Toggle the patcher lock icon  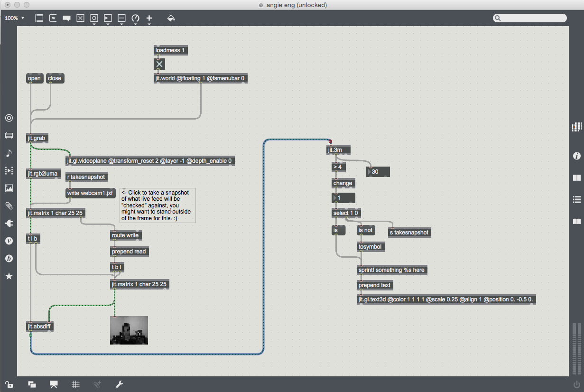pos(9,384)
